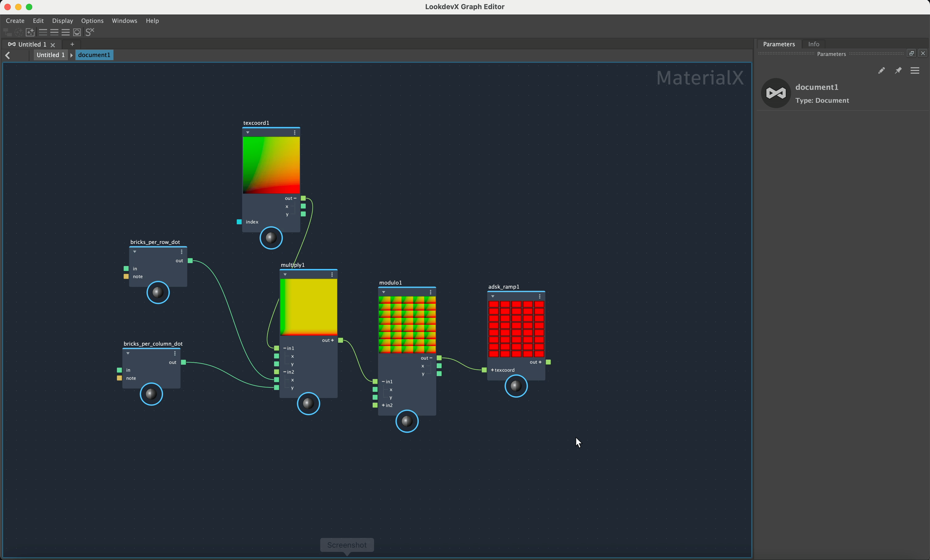This screenshot has width=930, height=560.
Task: Click the first of three list-lines toolbar icons
Action: click(x=43, y=32)
